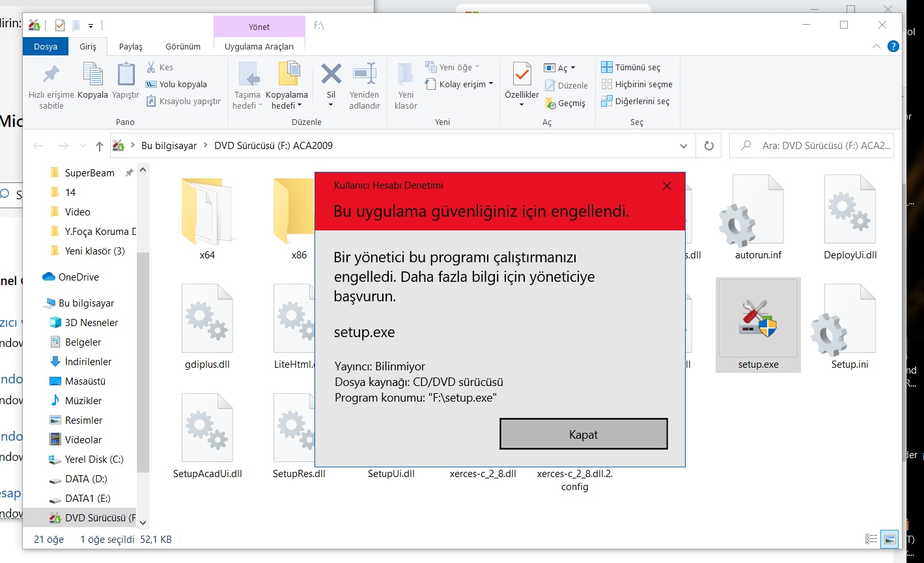The image size is (924, 563).
Task: Switch to large icons view in status bar
Action: [889, 539]
